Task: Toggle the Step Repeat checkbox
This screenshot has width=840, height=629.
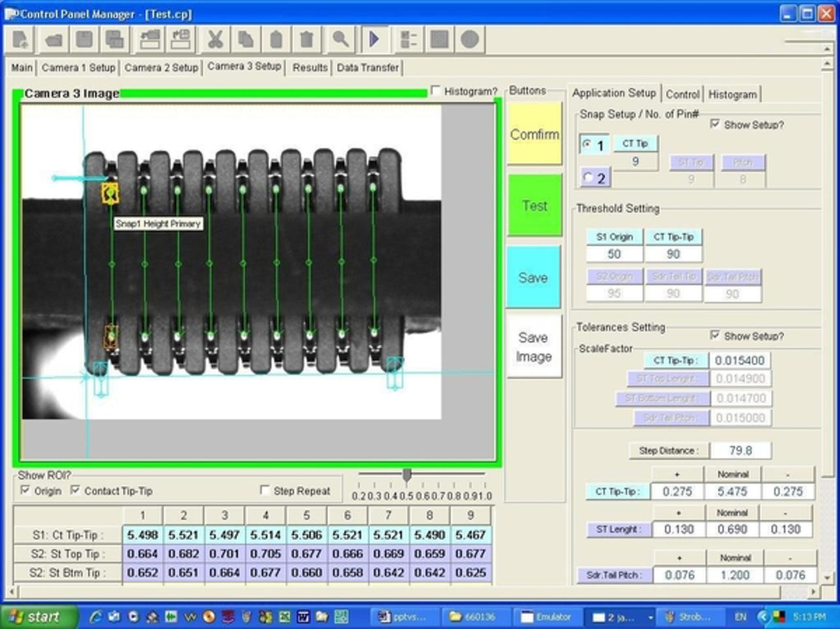Action: (265, 489)
